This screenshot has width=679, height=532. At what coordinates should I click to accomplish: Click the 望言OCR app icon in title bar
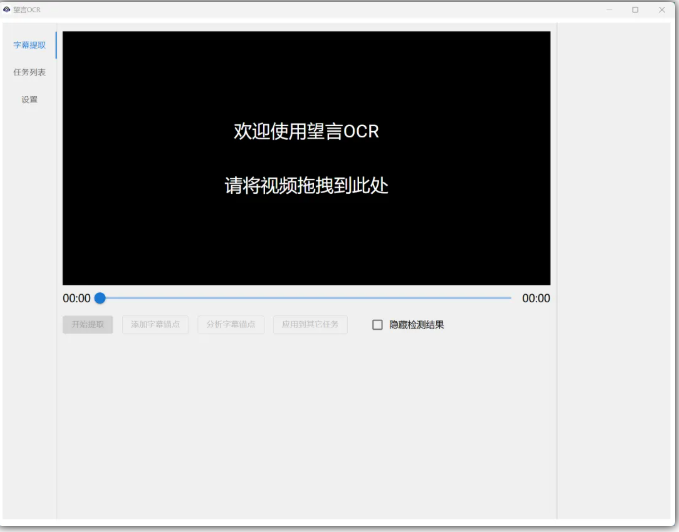point(6,10)
